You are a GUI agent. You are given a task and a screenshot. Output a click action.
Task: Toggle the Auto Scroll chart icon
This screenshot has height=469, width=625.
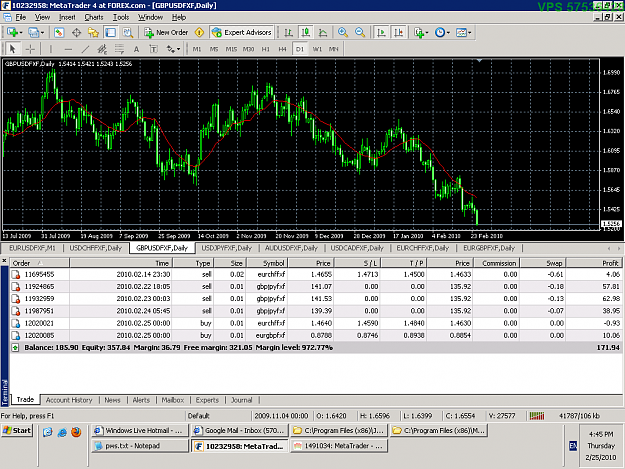pyautogui.click(x=381, y=32)
